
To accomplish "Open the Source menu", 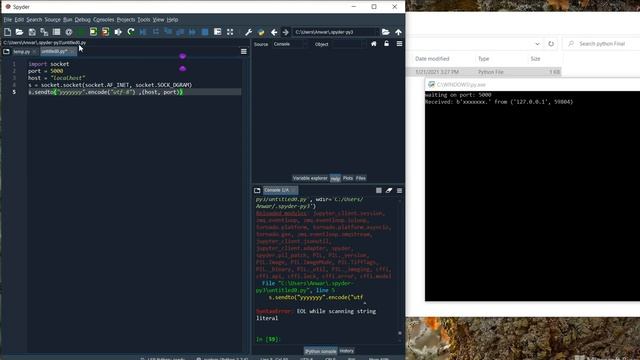I will (x=52, y=20).
